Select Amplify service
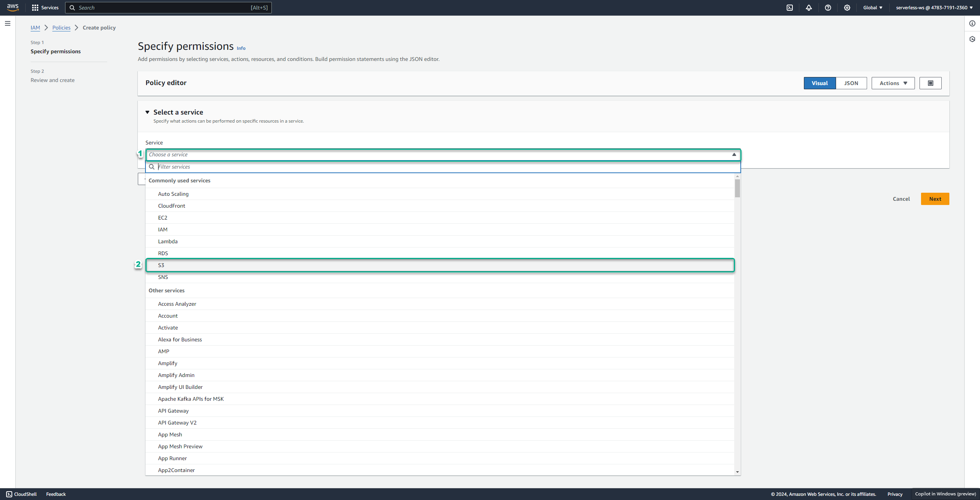 click(x=440, y=363)
